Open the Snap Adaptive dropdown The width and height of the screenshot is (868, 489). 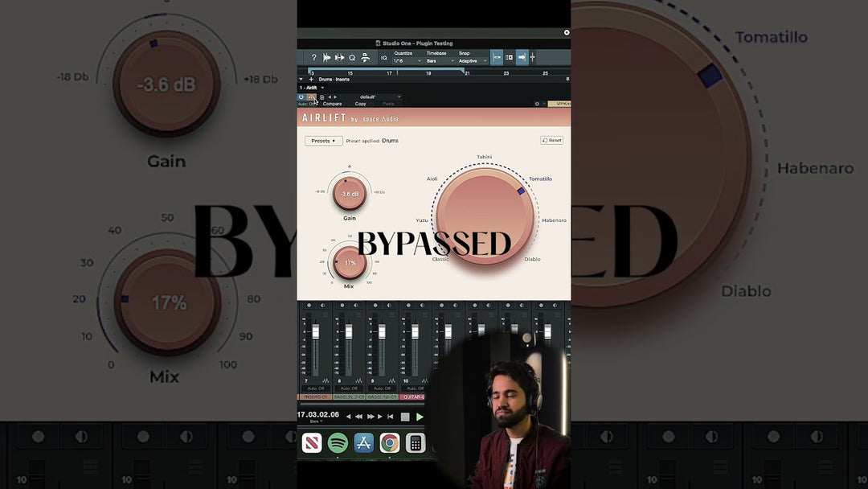pyautogui.click(x=473, y=61)
